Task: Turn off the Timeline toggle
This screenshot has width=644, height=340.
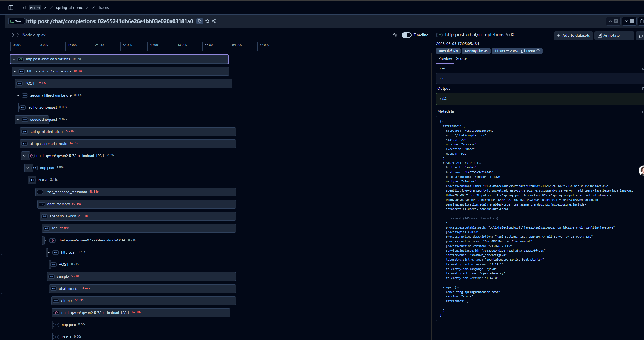Action: click(406, 35)
